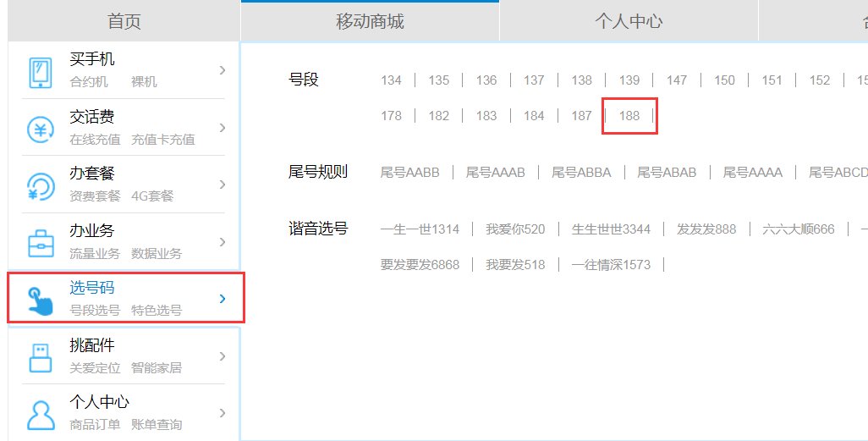Select the 特色选号 link
Screen dimensions: 868x441
click(x=157, y=311)
